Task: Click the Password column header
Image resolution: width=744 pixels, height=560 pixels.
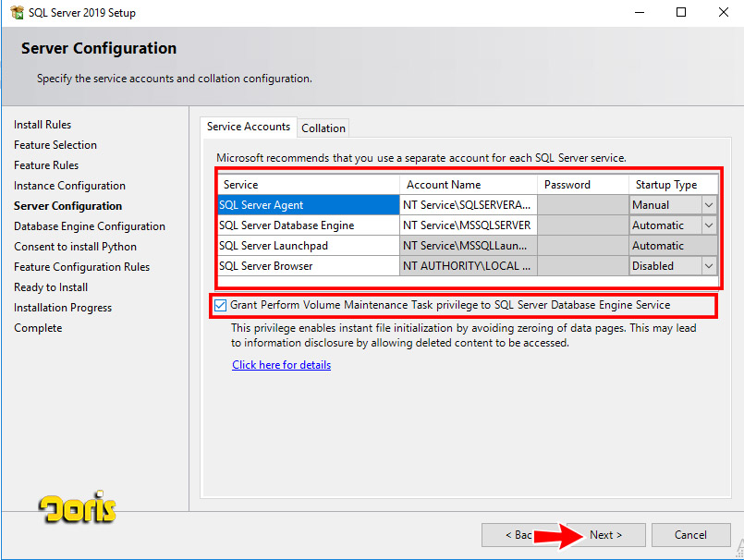Action: pyautogui.click(x=583, y=185)
